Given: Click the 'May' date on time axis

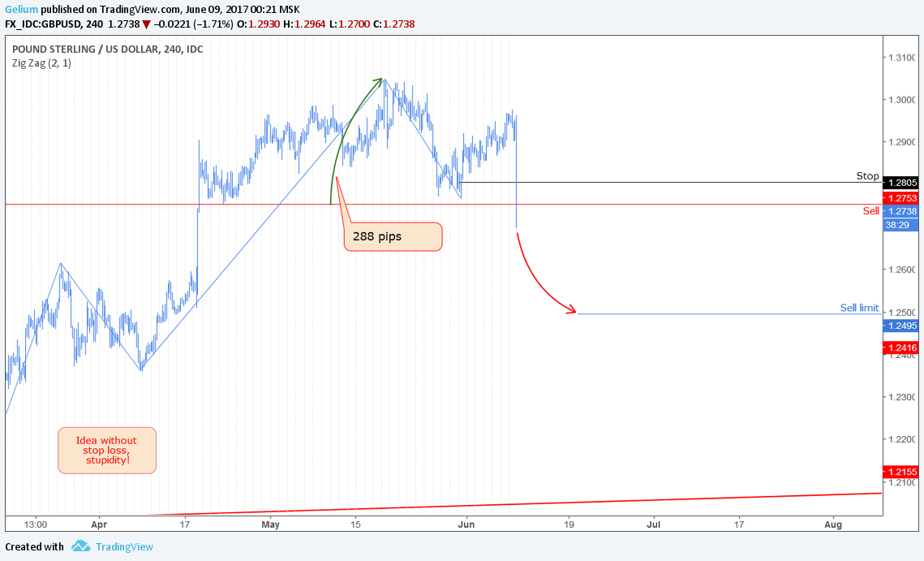Looking at the screenshot, I should 270,524.
